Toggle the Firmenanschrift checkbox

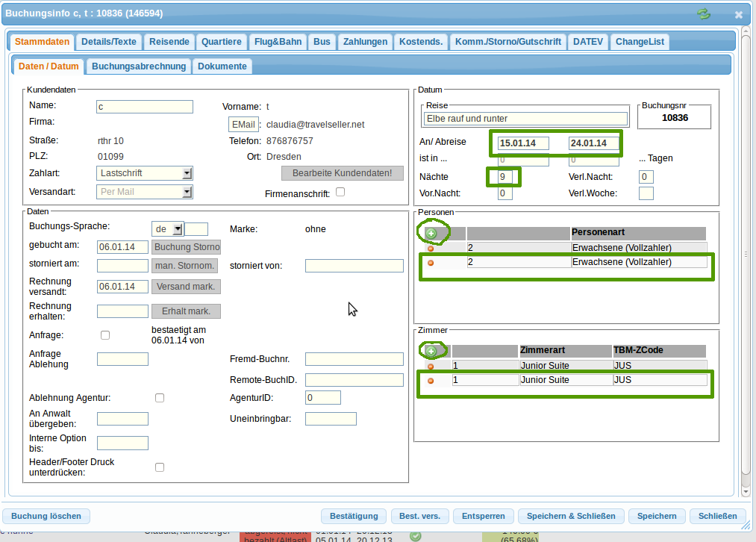pos(340,192)
